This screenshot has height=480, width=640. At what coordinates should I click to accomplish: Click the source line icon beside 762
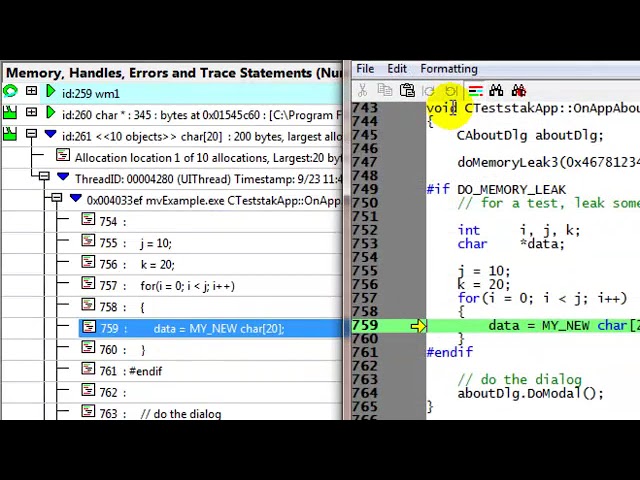point(88,390)
